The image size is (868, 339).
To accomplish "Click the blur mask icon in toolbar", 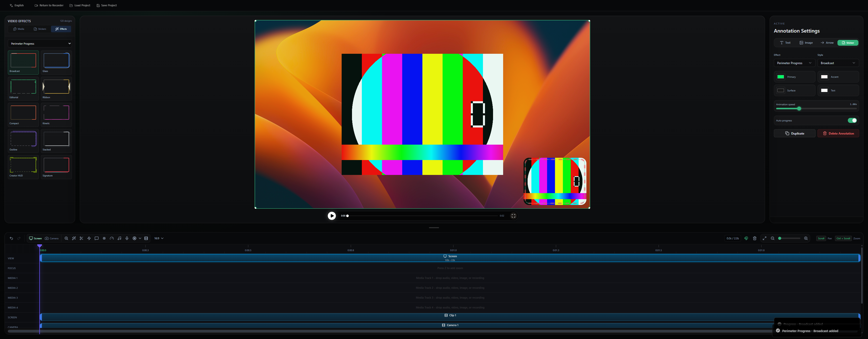I will coord(104,238).
